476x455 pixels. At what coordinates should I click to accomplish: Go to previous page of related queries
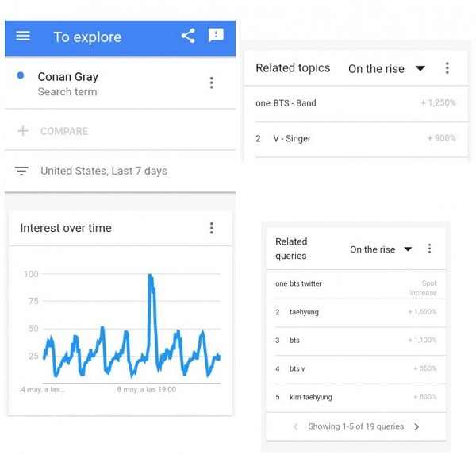click(x=295, y=426)
